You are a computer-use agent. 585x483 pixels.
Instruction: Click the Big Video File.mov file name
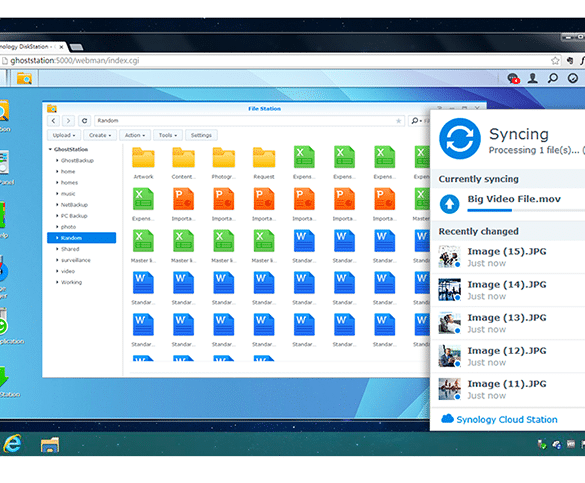coord(514,199)
